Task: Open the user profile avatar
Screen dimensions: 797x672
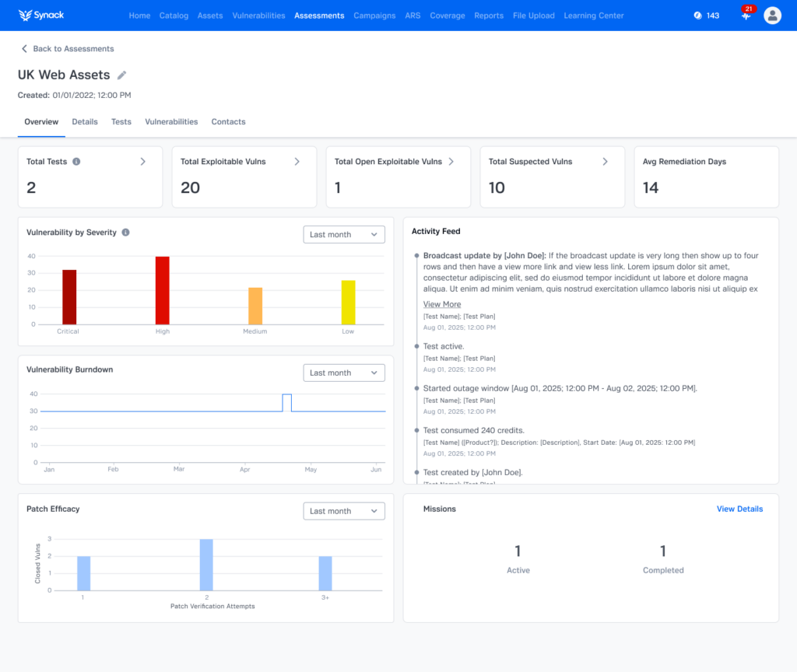Action: point(772,16)
